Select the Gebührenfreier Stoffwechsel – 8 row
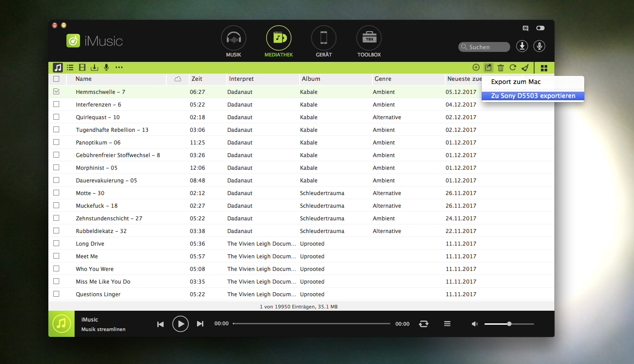Screen dimensions: 634x364 pyautogui.click(x=301, y=155)
